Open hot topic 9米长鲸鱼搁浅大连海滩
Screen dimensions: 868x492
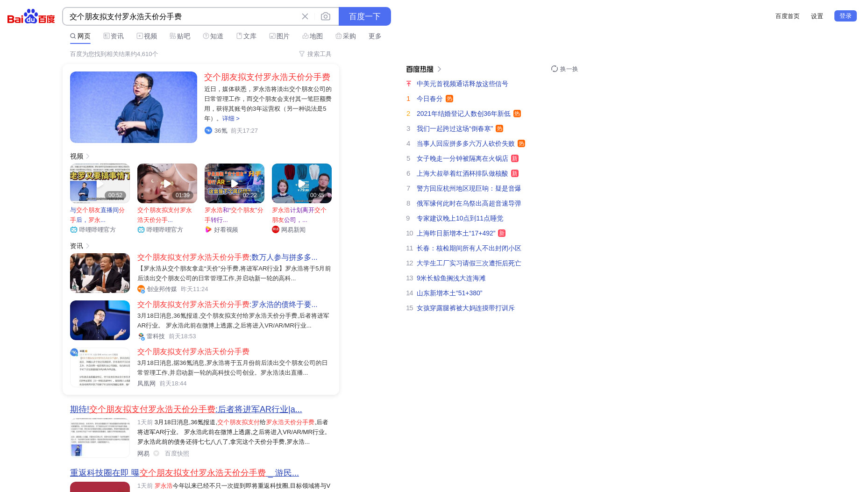click(451, 278)
